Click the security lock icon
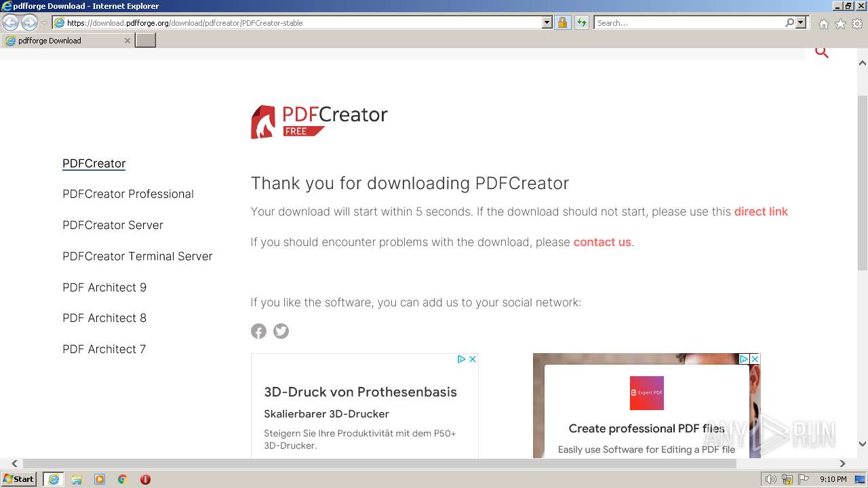868x488 pixels. pyautogui.click(x=562, y=22)
